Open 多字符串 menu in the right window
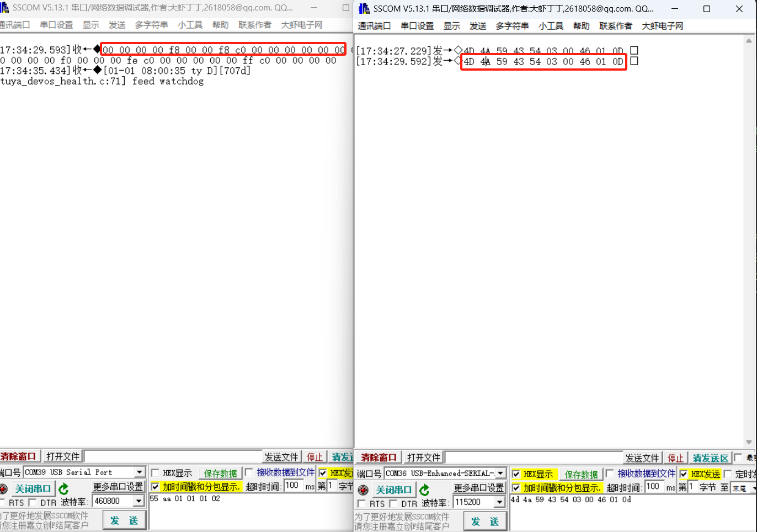Image resolution: width=757 pixels, height=532 pixels. 512,26
